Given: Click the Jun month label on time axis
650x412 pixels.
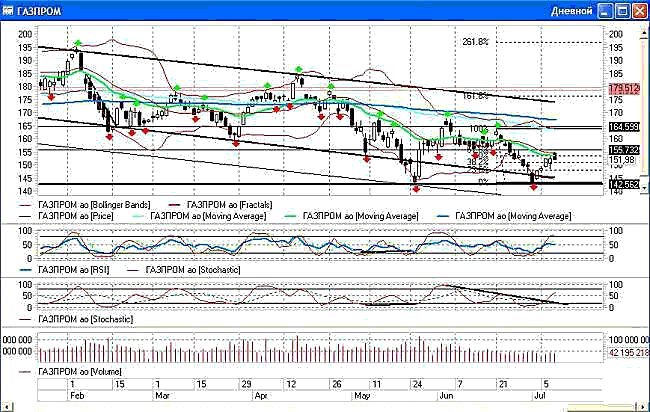Looking at the screenshot, I should (446, 395).
